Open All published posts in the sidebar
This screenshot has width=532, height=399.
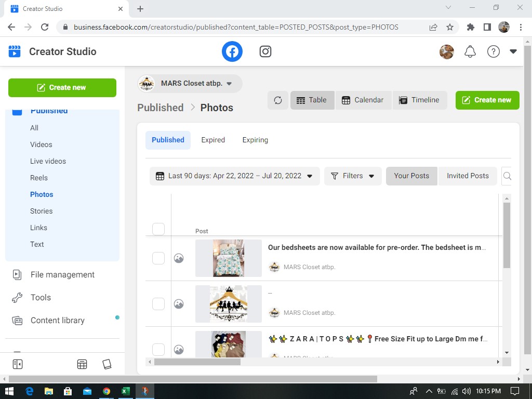pyautogui.click(x=34, y=128)
